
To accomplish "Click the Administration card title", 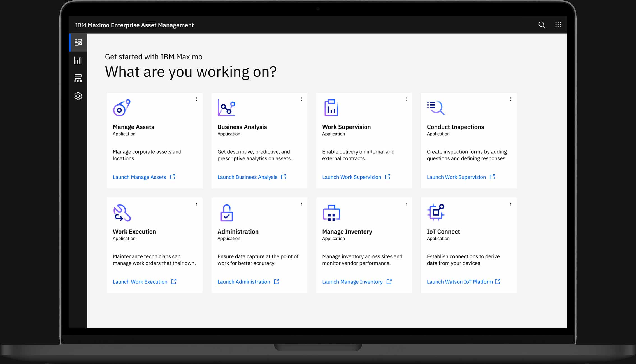I will [238, 232].
